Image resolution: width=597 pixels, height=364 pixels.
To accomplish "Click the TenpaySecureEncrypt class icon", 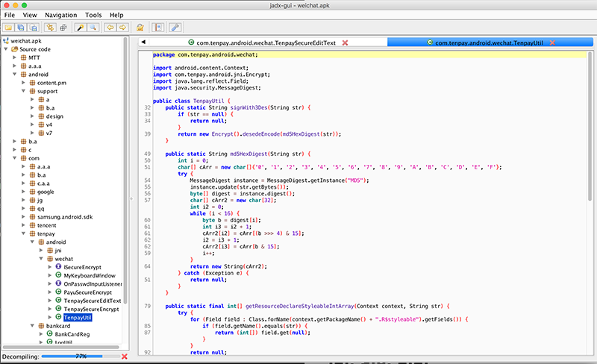I will point(58,309).
